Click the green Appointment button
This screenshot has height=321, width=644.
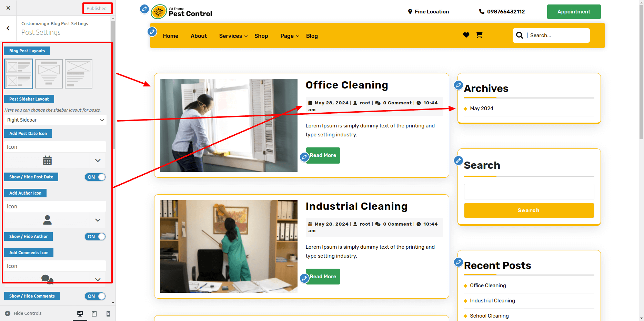[574, 12]
